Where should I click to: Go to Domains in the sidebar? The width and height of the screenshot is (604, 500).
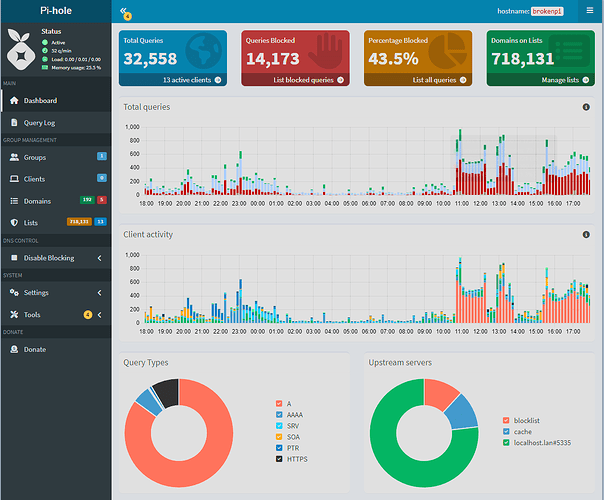[37, 201]
